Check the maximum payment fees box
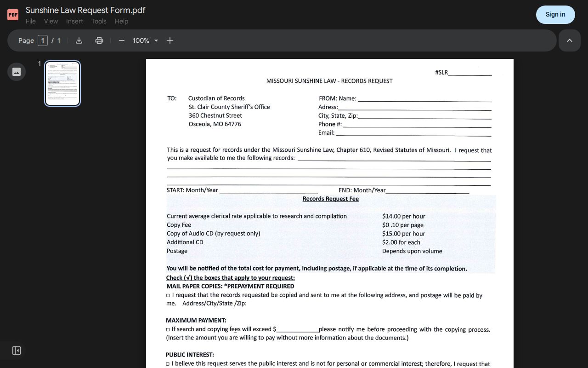The height and width of the screenshot is (368, 588). 168,329
